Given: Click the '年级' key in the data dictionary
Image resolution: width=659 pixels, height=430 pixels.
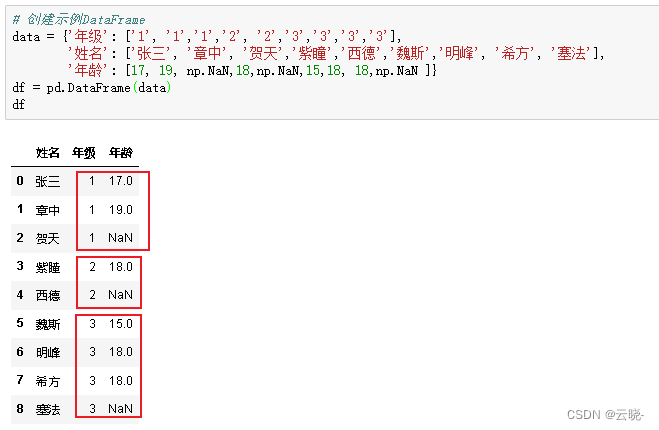Looking at the screenshot, I should [x=87, y=37].
